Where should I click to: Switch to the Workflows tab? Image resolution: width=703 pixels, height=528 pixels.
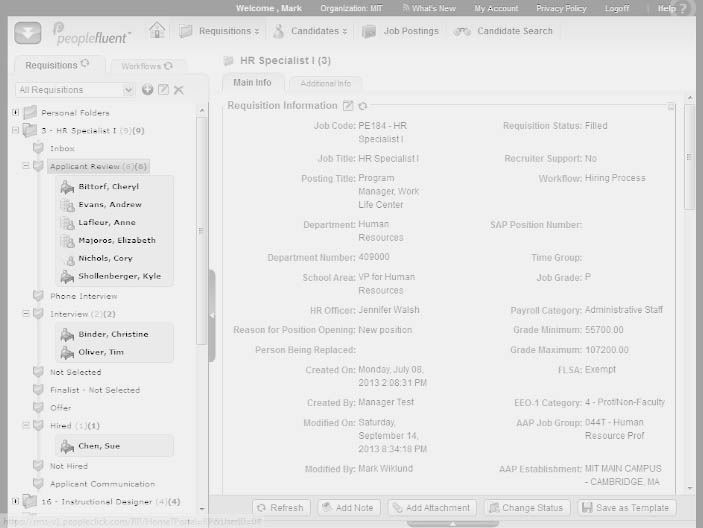147,66
